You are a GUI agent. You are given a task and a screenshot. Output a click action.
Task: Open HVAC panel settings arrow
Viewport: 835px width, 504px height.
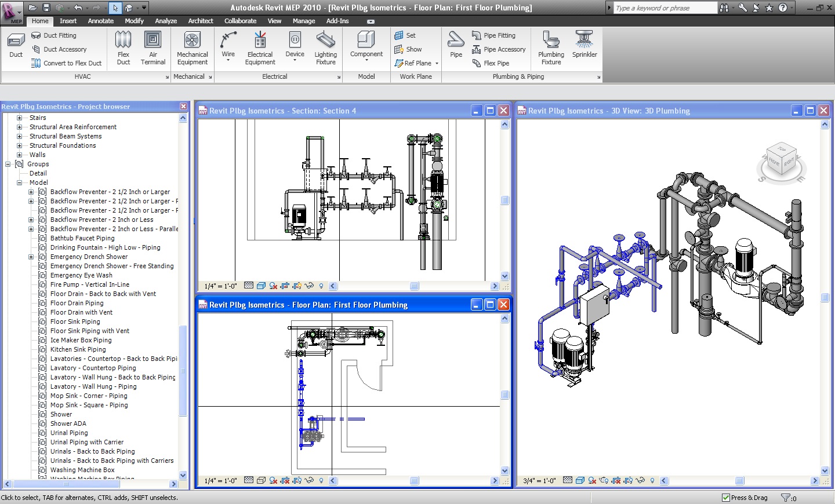pyautogui.click(x=167, y=76)
